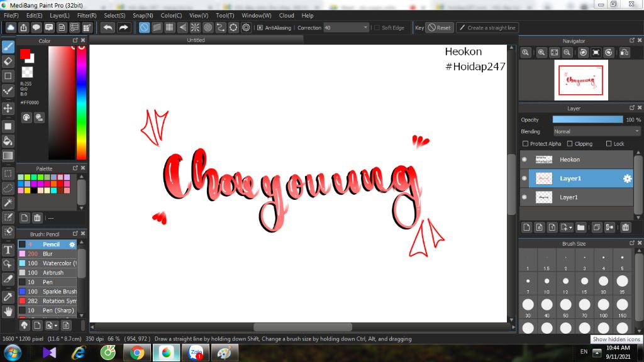644x362 pixels.
Task: Show hidden icons in system tray
Action: [597, 353]
